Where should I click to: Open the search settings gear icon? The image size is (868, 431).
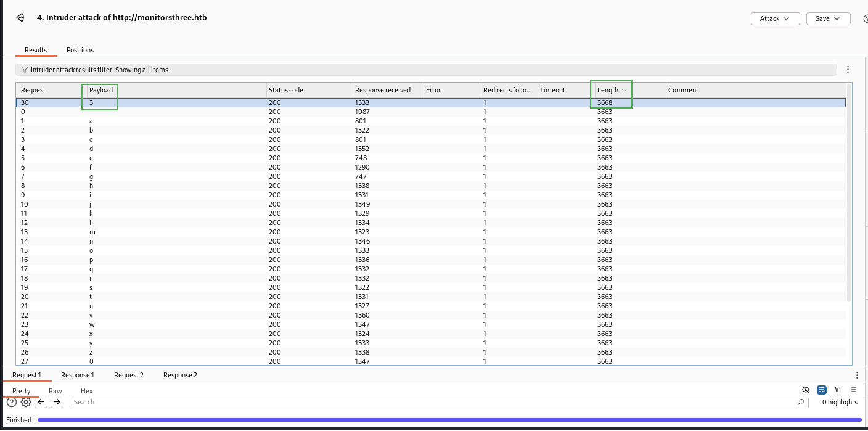(x=25, y=402)
